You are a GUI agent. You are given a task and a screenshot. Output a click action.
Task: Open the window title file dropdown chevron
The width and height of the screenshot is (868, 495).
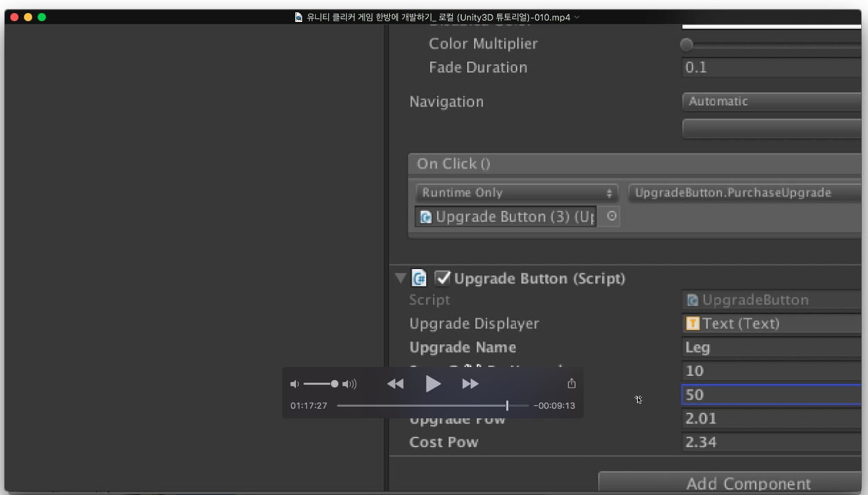[x=577, y=17]
